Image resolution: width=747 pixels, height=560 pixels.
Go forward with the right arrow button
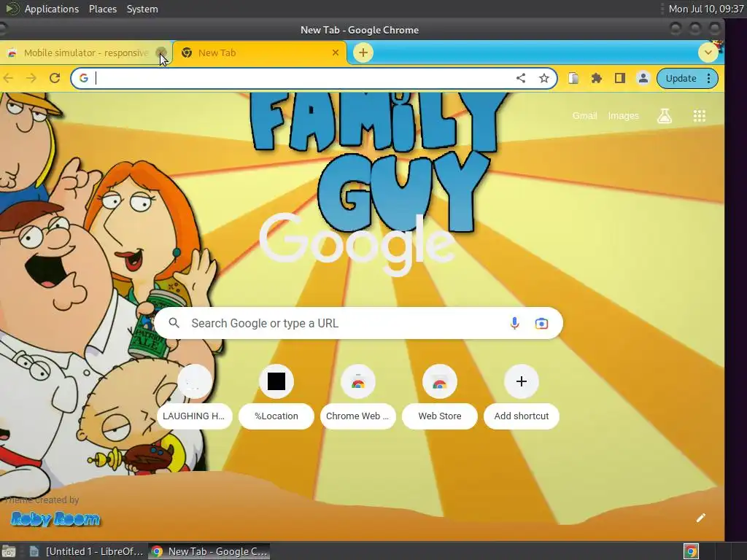point(31,78)
